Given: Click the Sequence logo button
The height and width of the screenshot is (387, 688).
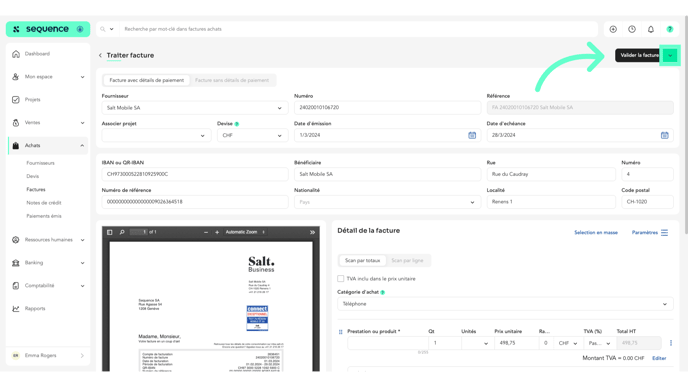Looking at the screenshot, I should pyautogui.click(x=48, y=29).
